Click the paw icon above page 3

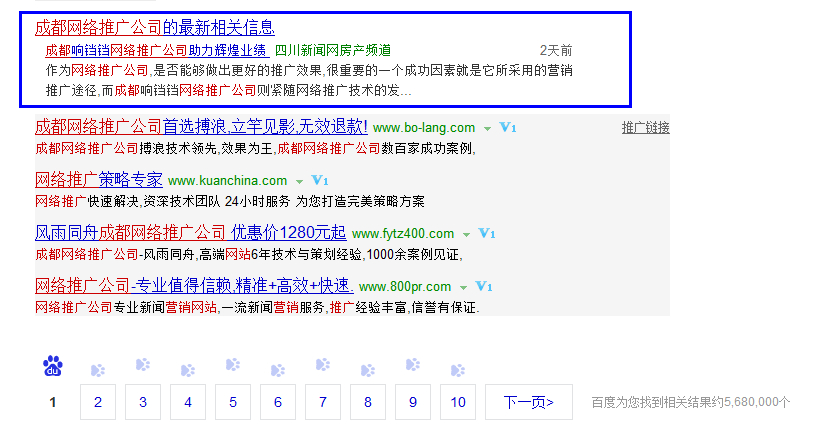click(x=143, y=365)
